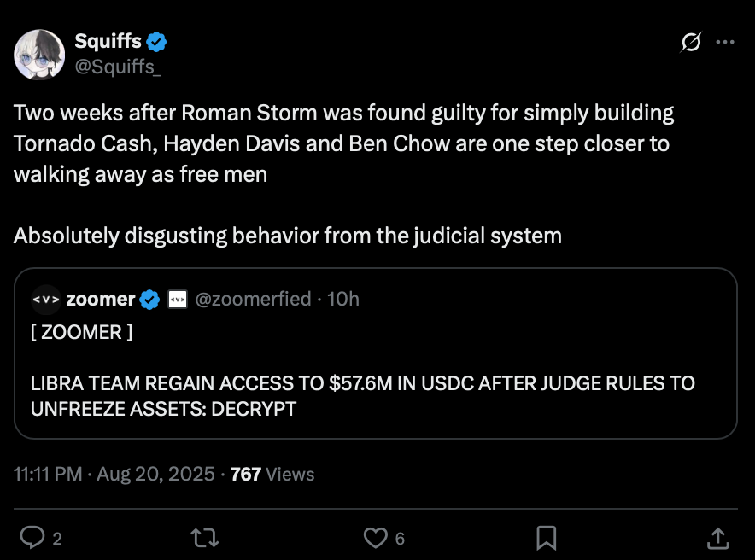Click the Squiffs display name
The height and width of the screenshot is (560, 755).
[108, 41]
